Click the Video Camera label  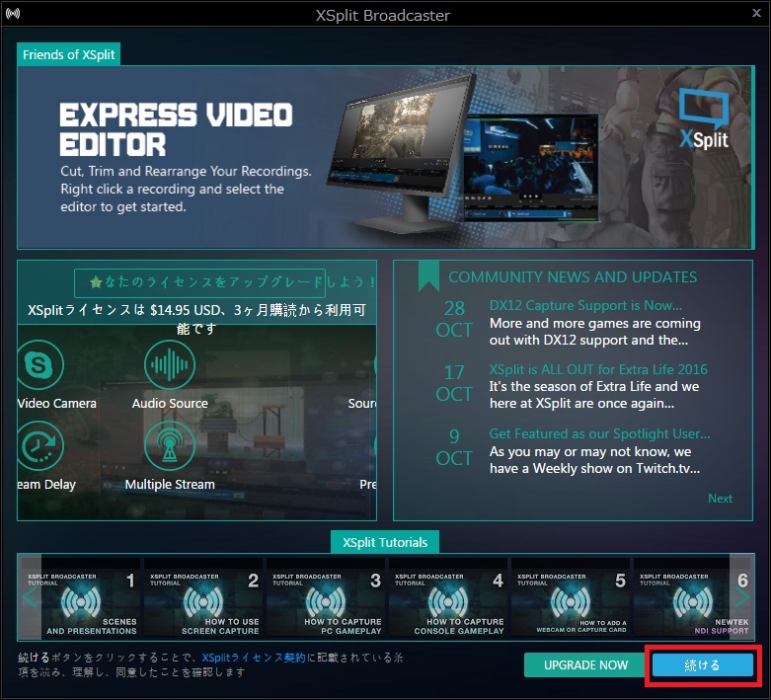57,404
